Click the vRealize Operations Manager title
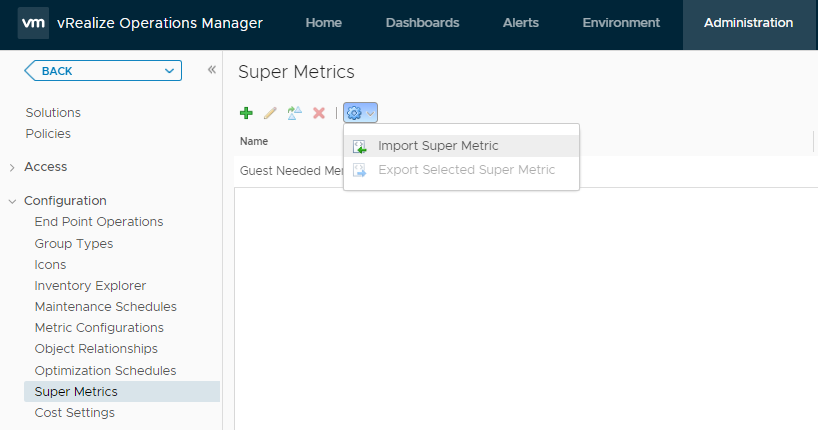The image size is (818, 430). (x=160, y=23)
